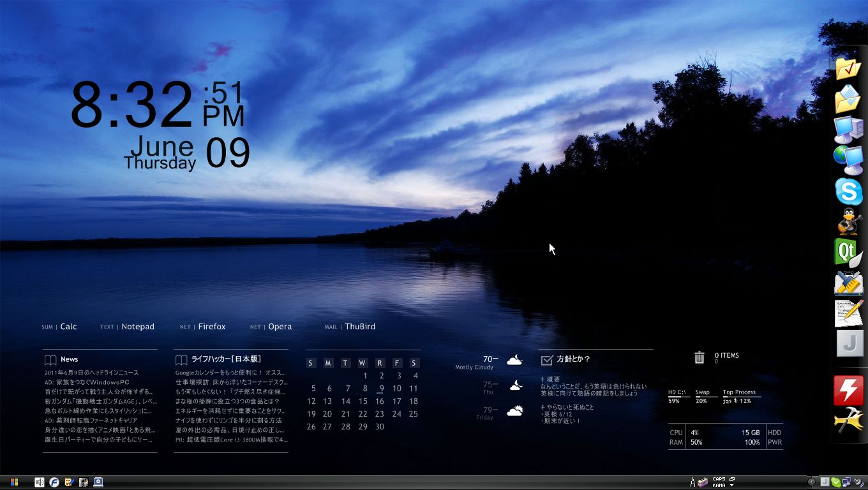The image size is (868, 490).
Task: Launch Qt from the dock
Action: point(848,252)
